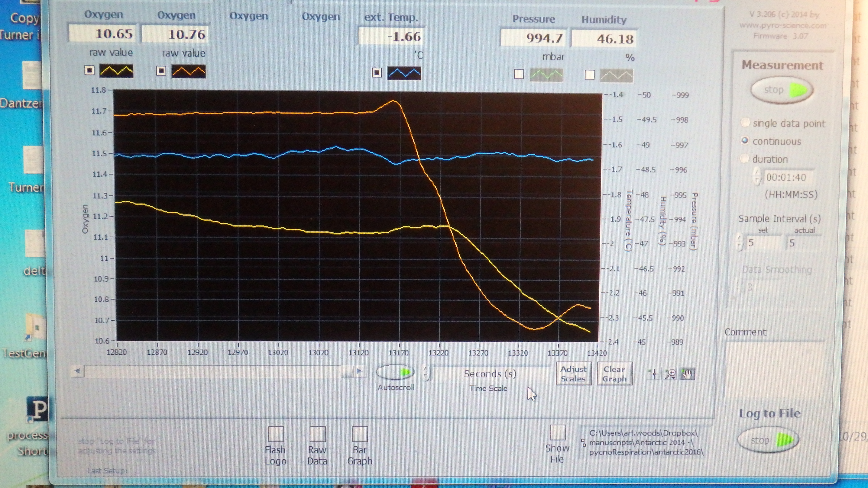Select the crosshair cursor graph tool
The width and height of the screenshot is (868, 488).
pos(654,374)
